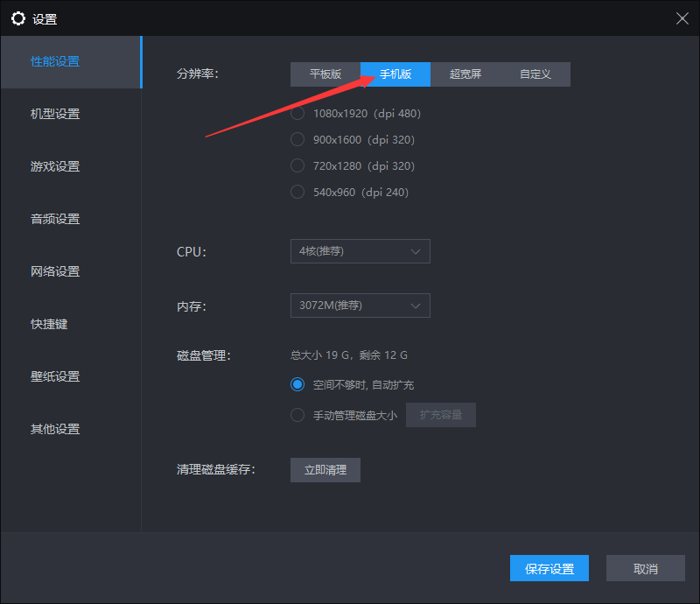Click the 取消 button
This screenshot has width=700, height=604.
tap(646, 568)
